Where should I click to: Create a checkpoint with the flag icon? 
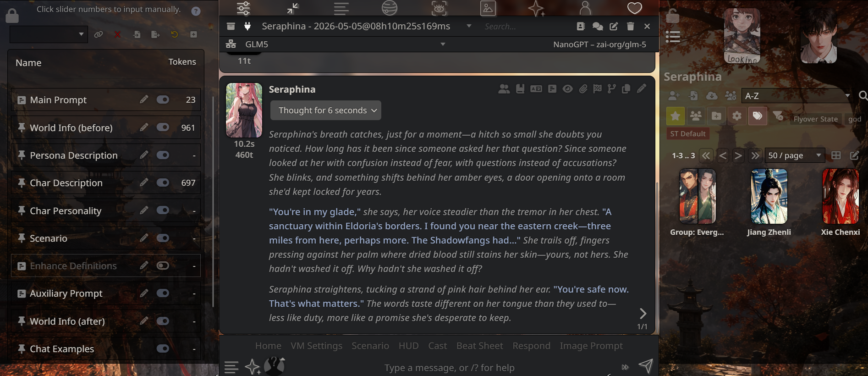[x=597, y=88]
